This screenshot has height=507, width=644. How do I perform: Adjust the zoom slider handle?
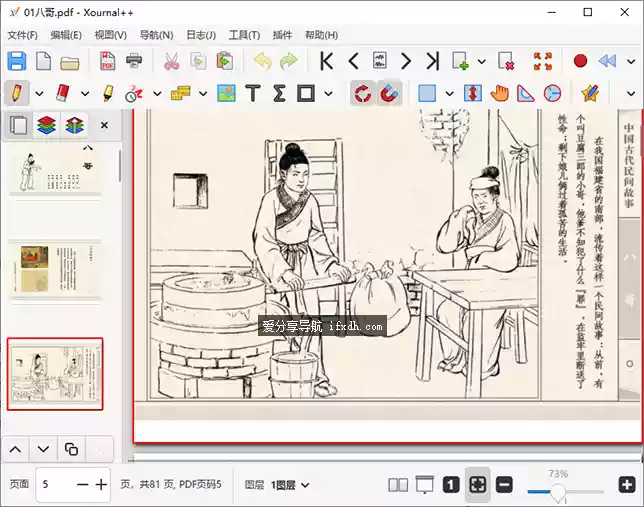(x=558, y=491)
